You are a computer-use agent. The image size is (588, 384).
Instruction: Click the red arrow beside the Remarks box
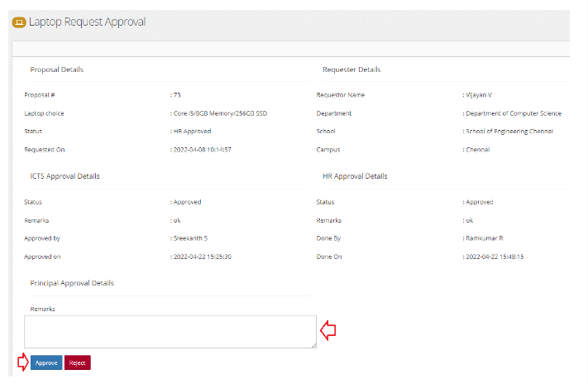click(328, 330)
